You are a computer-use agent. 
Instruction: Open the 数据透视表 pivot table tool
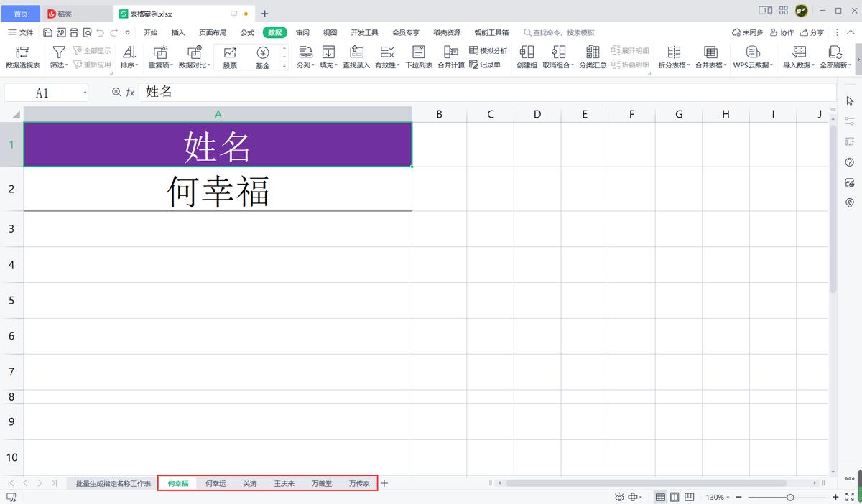23,57
